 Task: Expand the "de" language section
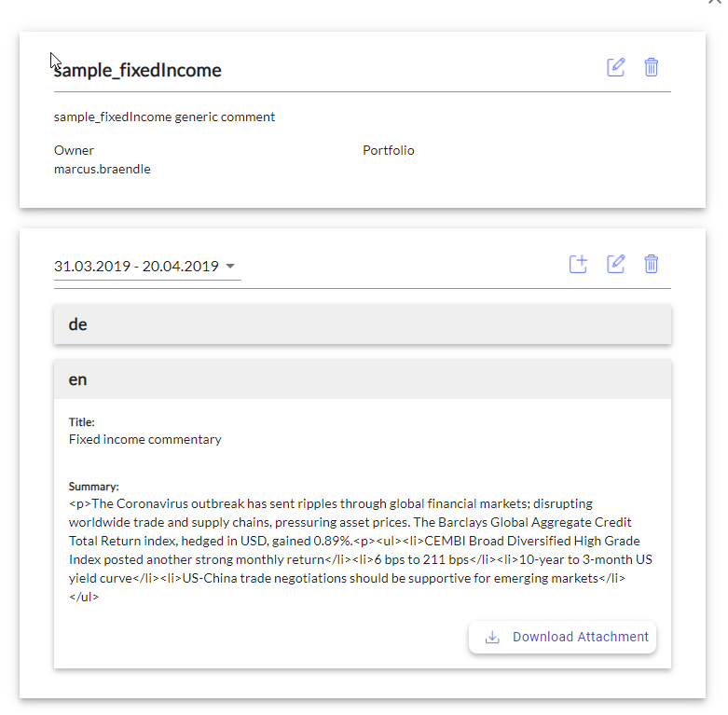click(362, 324)
